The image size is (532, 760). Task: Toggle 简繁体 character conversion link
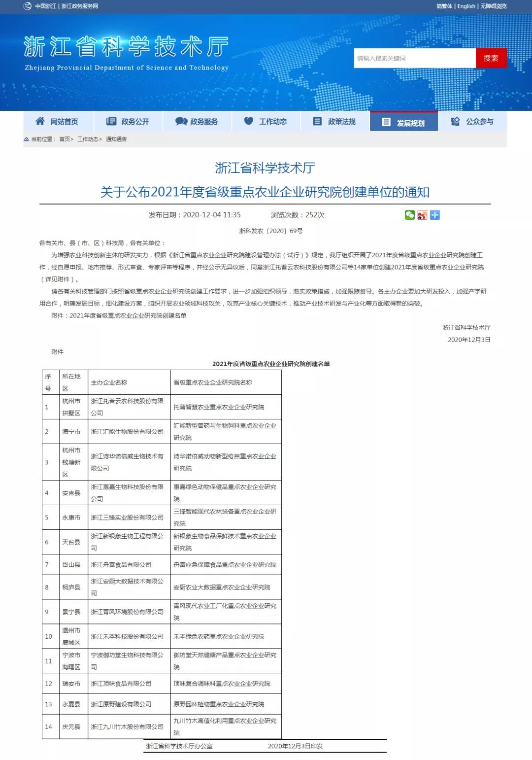pos(444,6)
